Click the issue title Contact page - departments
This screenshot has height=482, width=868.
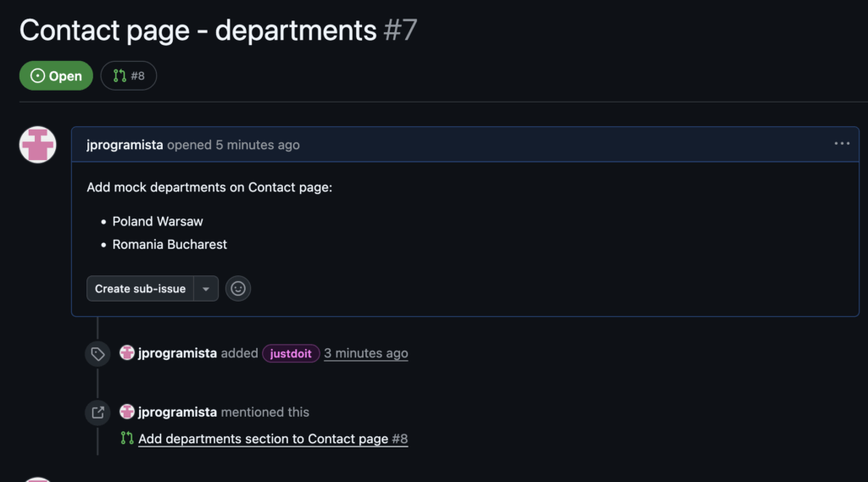(198, 30)
